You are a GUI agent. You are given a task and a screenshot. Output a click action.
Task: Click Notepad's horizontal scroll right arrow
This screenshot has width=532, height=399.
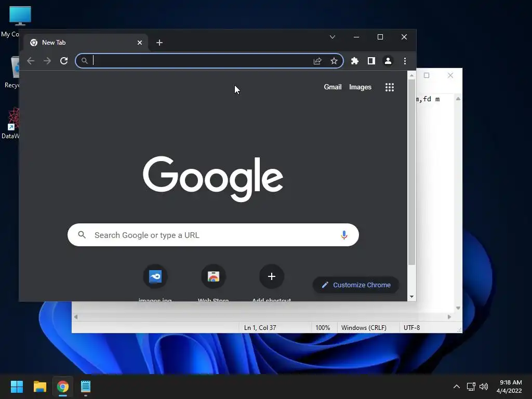[x=449, y=317]
